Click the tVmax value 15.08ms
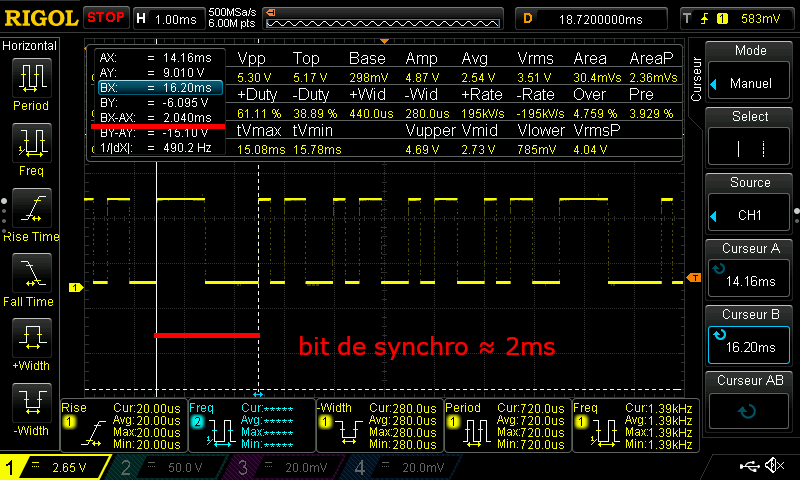The image size is (800, 480). click(261, 150)
